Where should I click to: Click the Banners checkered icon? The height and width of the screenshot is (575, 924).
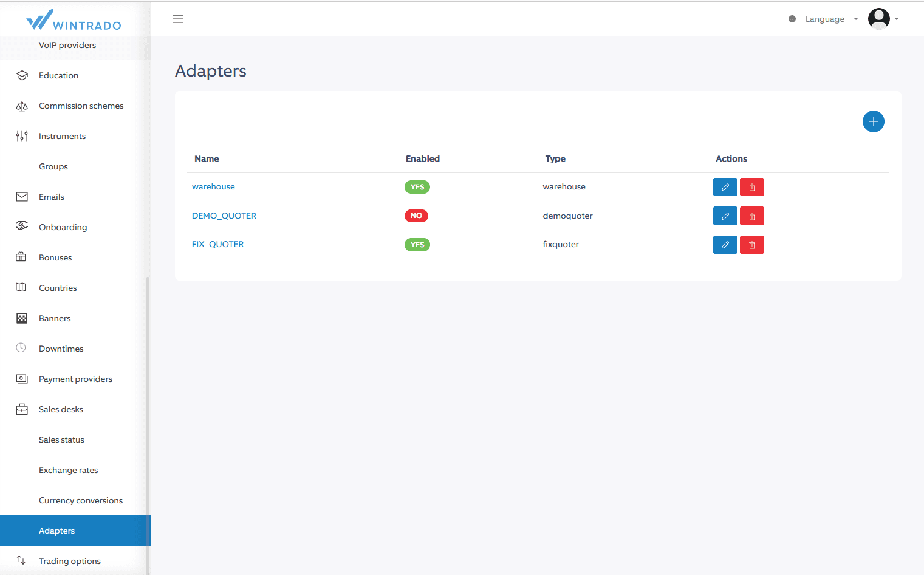click(22, 318)
